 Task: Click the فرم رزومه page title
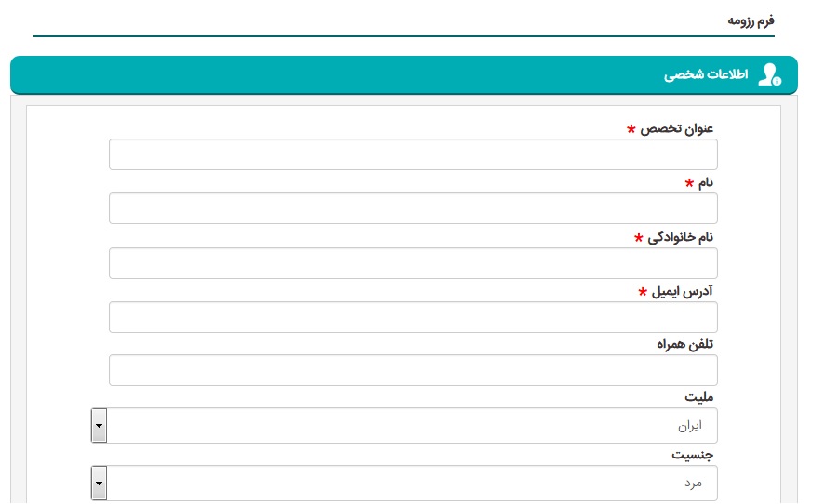tap(751, 20)
